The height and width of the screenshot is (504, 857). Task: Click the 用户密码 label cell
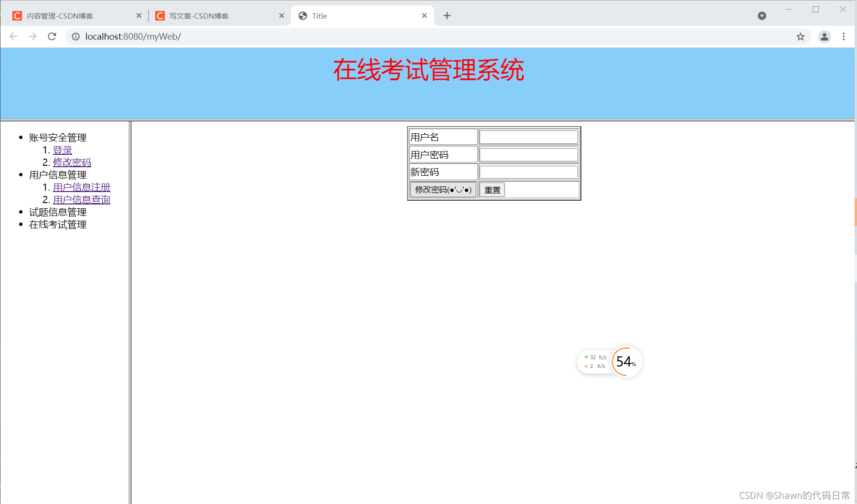click(x=443, y=155)
